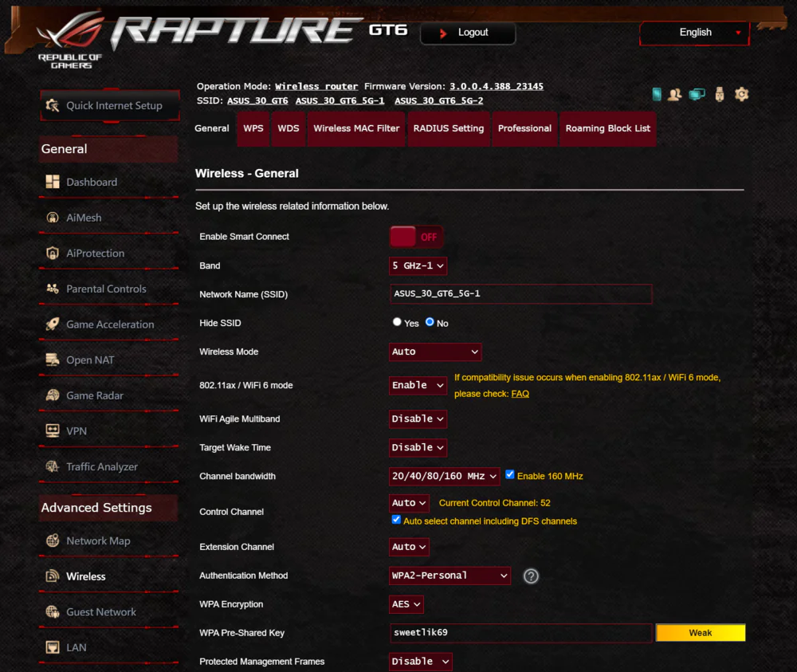
Task: Switch to the RADIUS Setting tab
Action: (x=448, y=128)
